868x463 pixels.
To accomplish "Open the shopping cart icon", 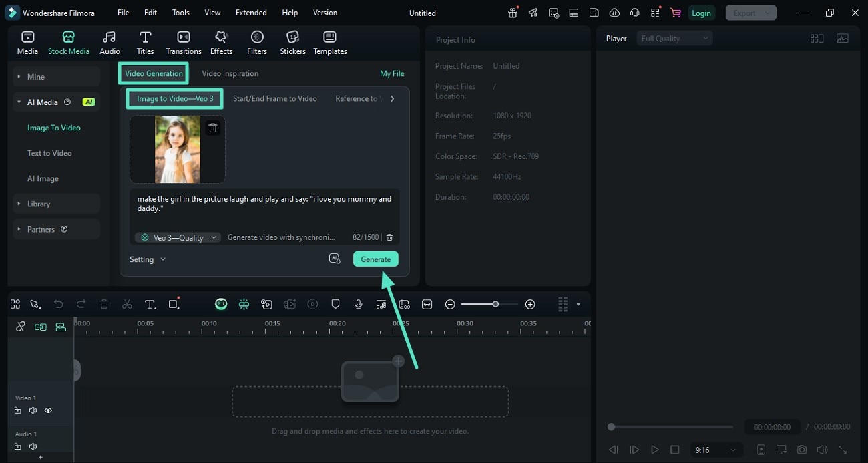I will 676,13.
